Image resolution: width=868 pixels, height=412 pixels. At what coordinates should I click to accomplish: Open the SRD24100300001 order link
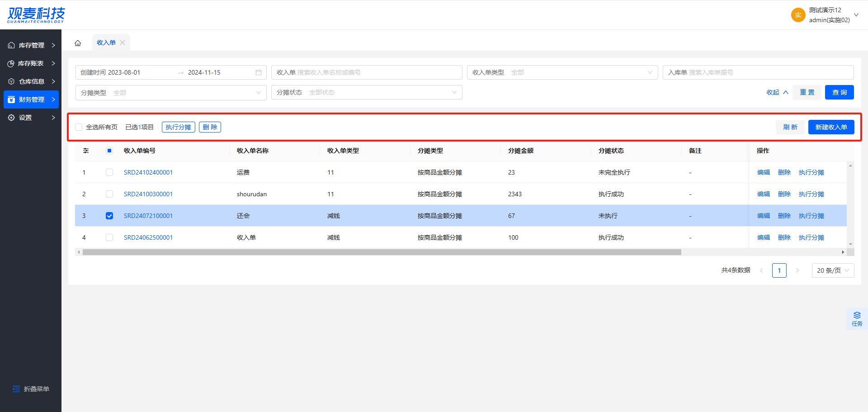click(148, 194)
